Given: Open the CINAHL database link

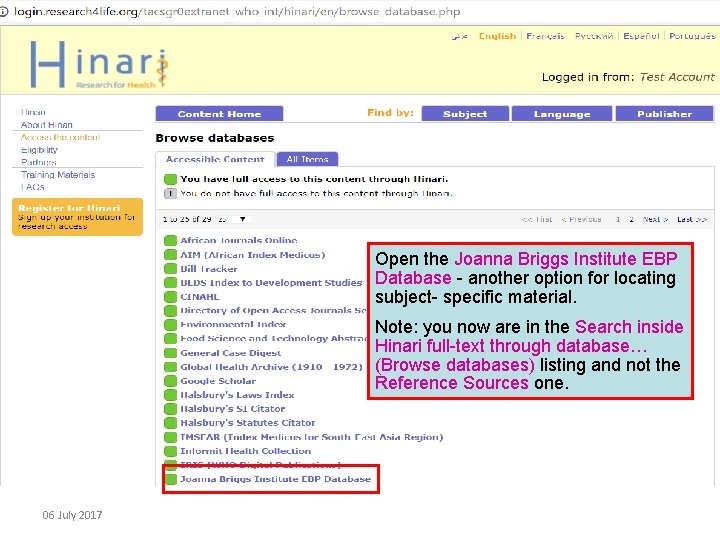Looking at the screenshot, I should (200, 297).
